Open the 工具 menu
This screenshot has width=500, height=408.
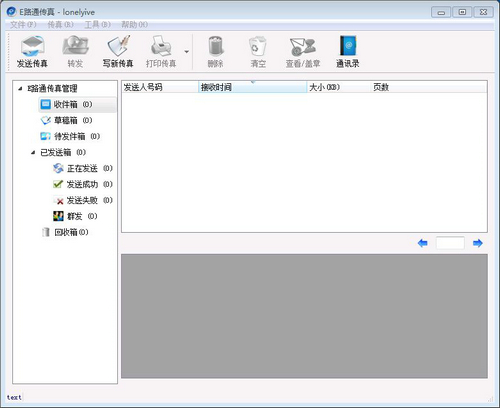[x=97, y=25]
